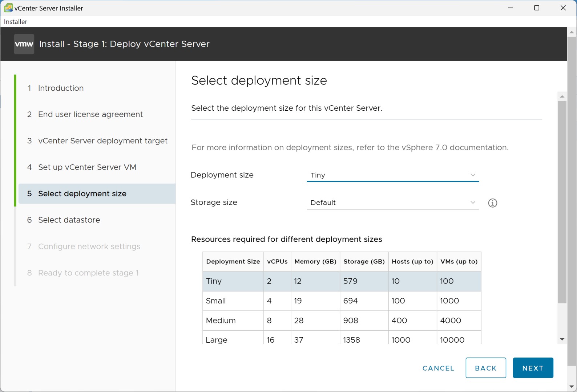Go to step 4 Set up vCenter Server VM
The height and width of the screenshot is (392, 577).
pos(82,167)
